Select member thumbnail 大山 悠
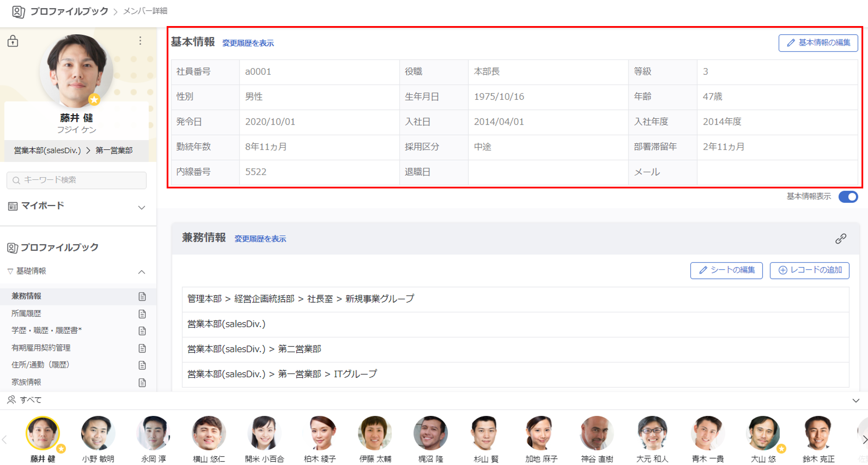 [x=763, y=433]
